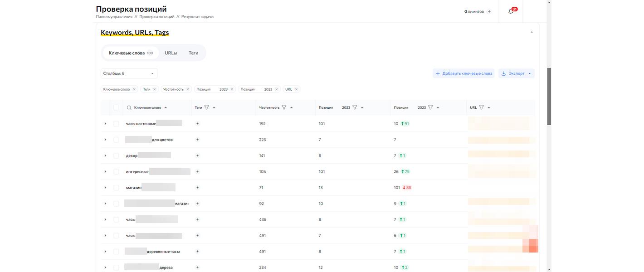Click the position change '↑91' value

(405, 123)
